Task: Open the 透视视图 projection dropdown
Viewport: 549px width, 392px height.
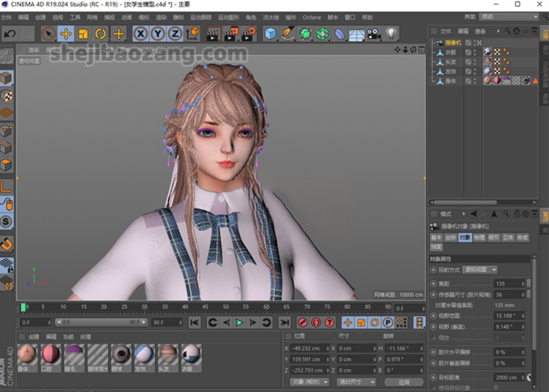Action: (480, 270)
